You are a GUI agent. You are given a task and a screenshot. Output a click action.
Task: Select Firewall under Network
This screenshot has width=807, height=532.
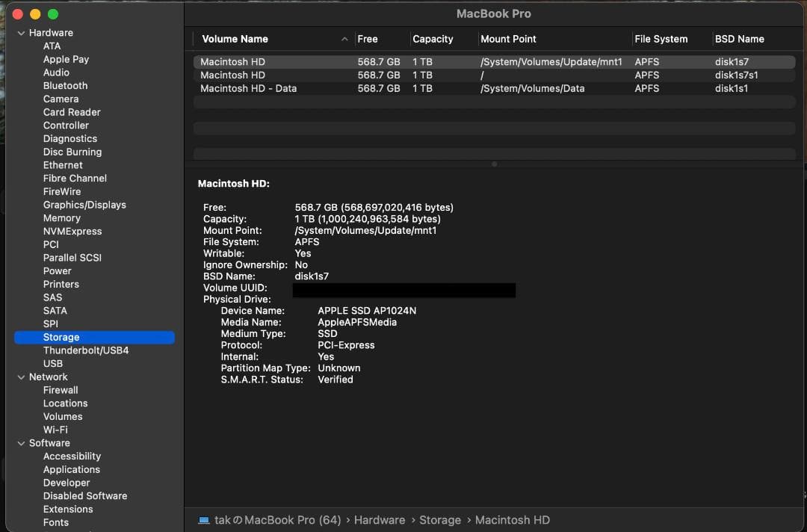pos(61,389)
